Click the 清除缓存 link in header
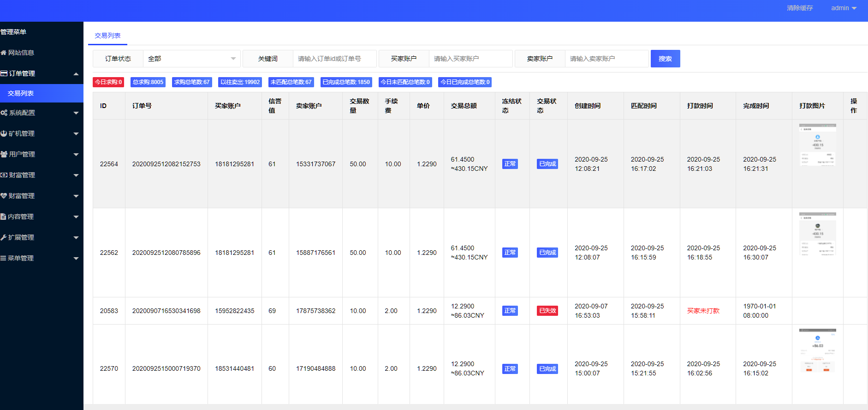The image size is (868, 410). [x=800, y=8]
